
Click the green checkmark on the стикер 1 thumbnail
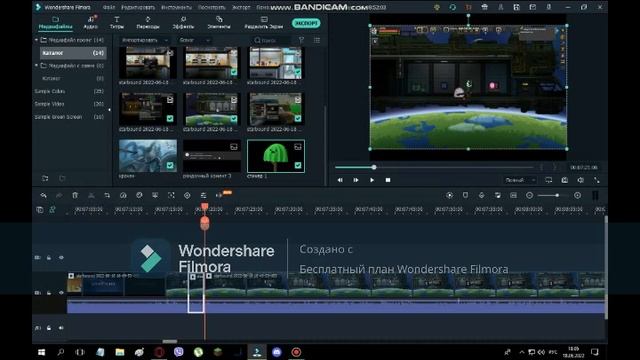298,165
